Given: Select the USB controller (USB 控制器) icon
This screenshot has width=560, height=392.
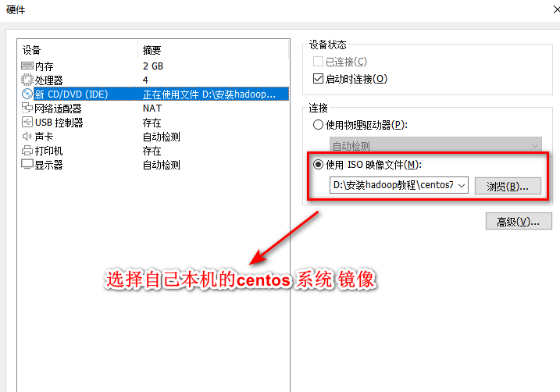Looking at the screenshot, I should (x=27, y=122).
